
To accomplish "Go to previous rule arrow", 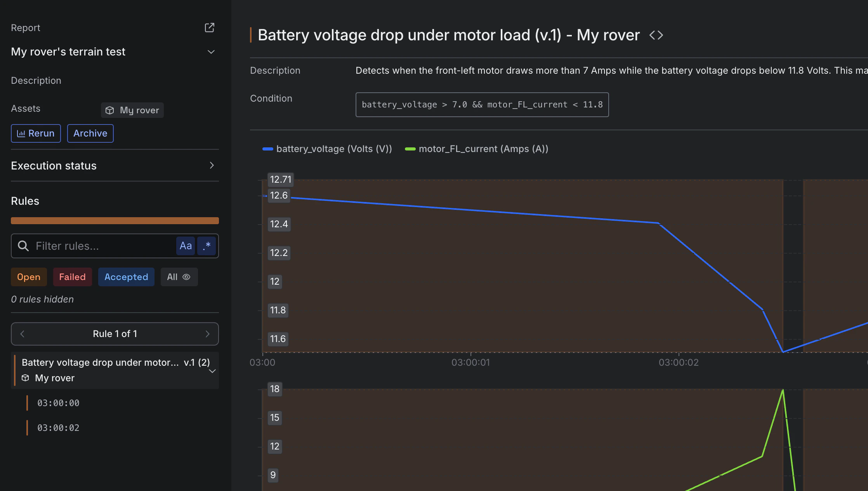I will coord(23,334).
